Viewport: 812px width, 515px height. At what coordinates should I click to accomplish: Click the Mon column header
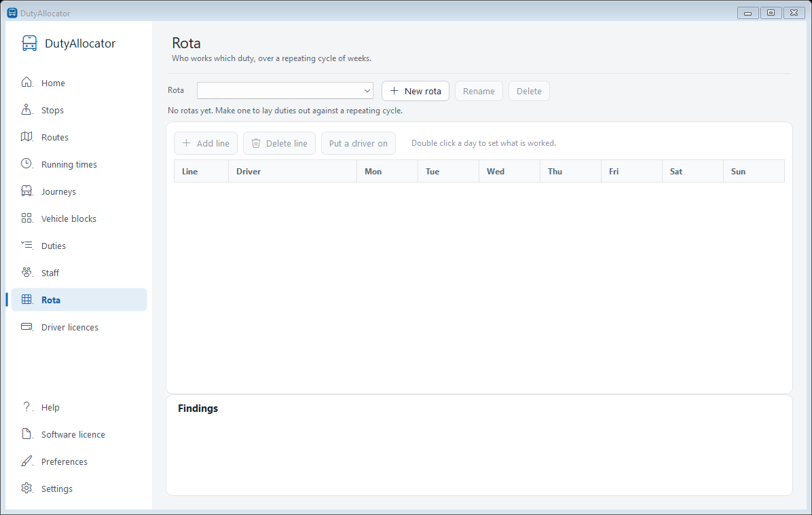pos(388,171)
